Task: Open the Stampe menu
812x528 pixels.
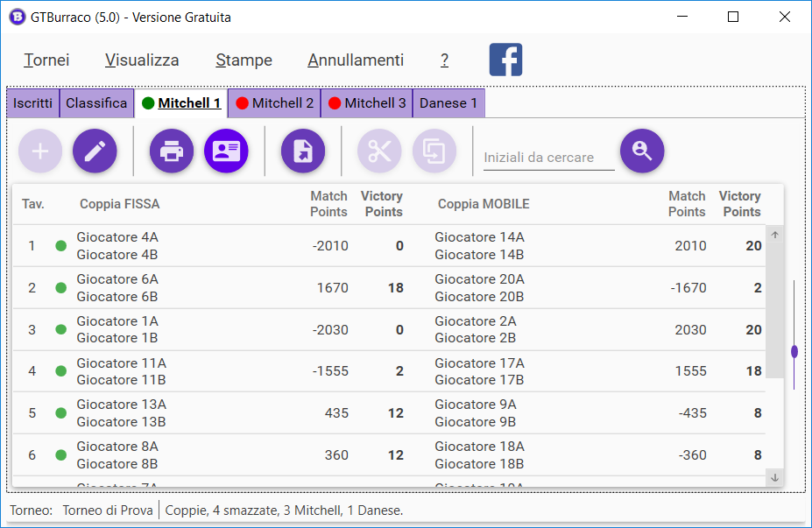Action: pos(244,60)
